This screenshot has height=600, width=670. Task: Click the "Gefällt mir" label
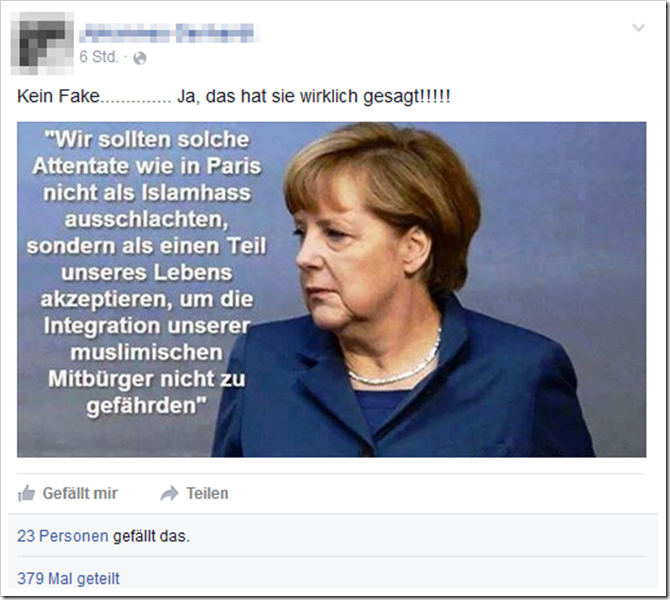80,494
